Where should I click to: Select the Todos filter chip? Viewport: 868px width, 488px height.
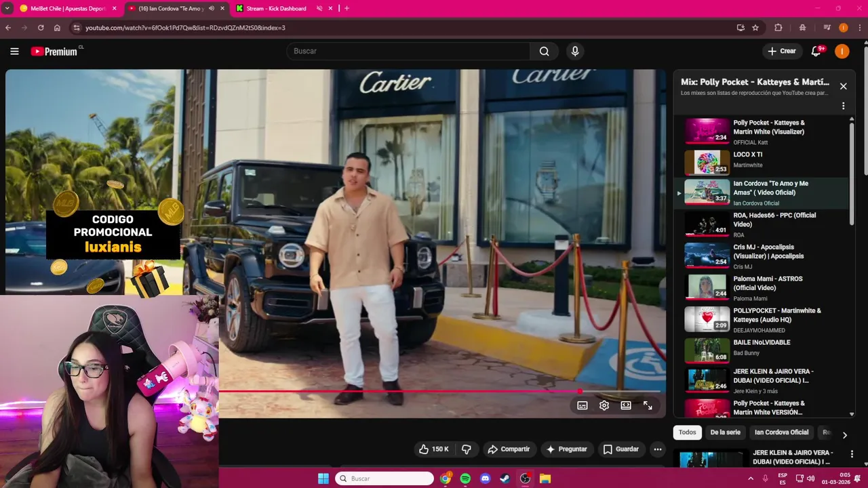click(687, 432)
